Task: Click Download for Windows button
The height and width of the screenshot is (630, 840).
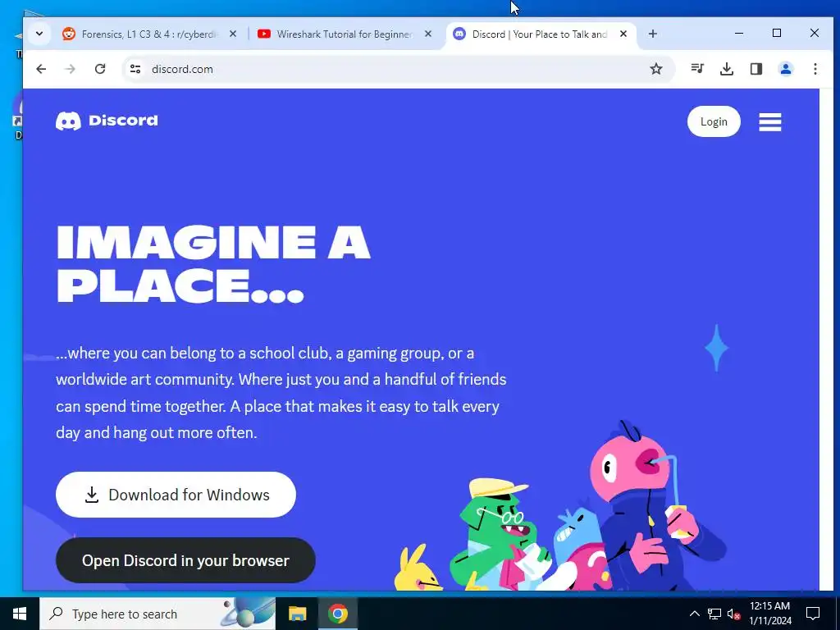Action: pos(176,495)
